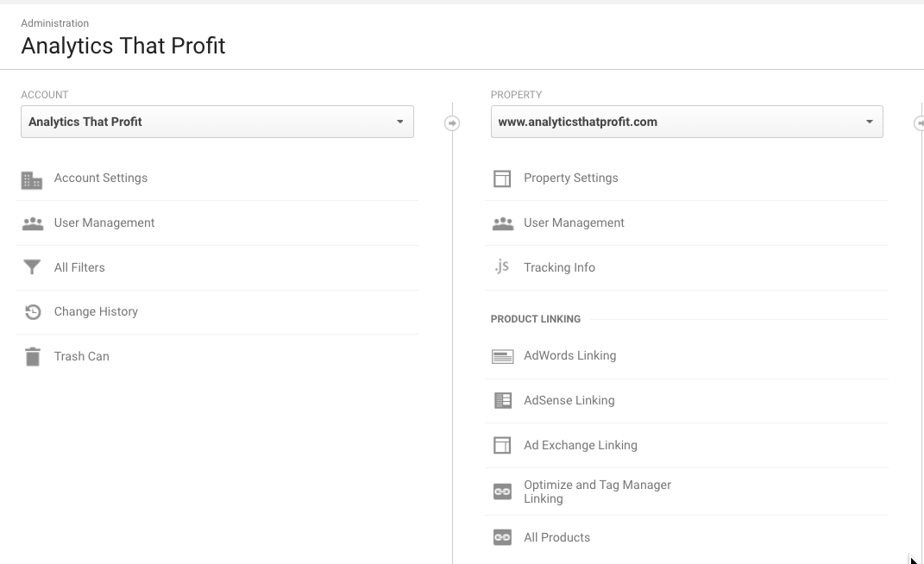The image size is (924, 564).
Task: Open the Analytics That Profit account dropdown
Action: point(217,122)
